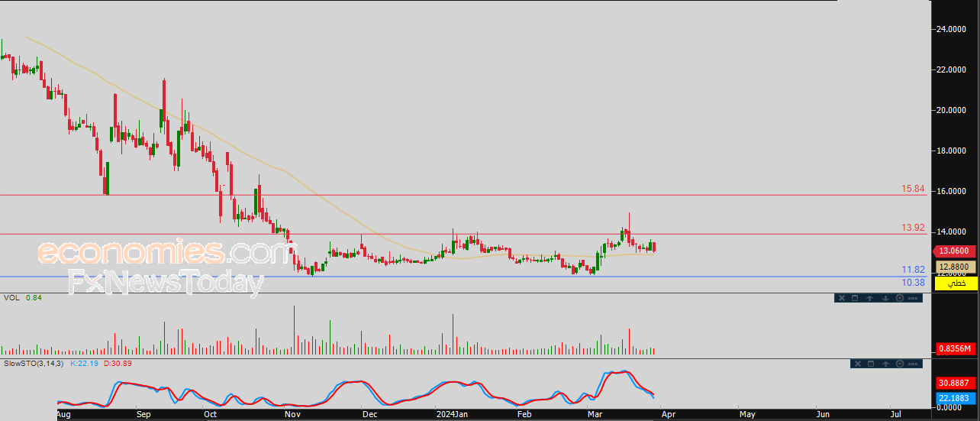The image size is (980, 421).
Task: Click the yellow scale mode badge
Action: point(956,283)
